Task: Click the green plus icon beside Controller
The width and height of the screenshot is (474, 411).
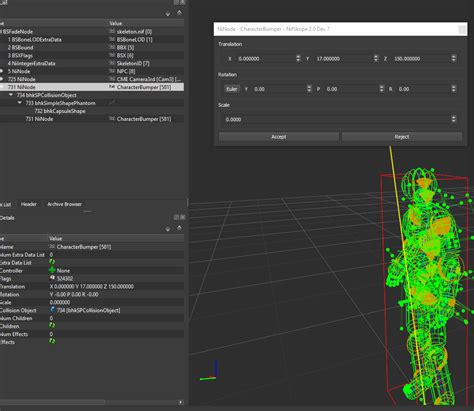Action: 52,270
